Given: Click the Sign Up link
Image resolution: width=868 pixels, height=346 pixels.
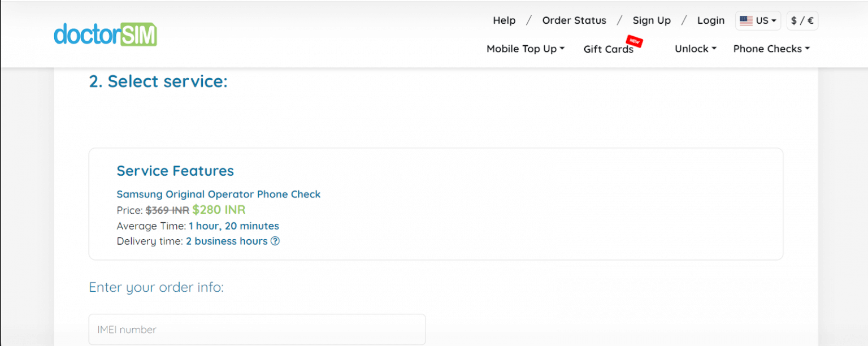Looking at the screenshot, I should pos(652,21).
